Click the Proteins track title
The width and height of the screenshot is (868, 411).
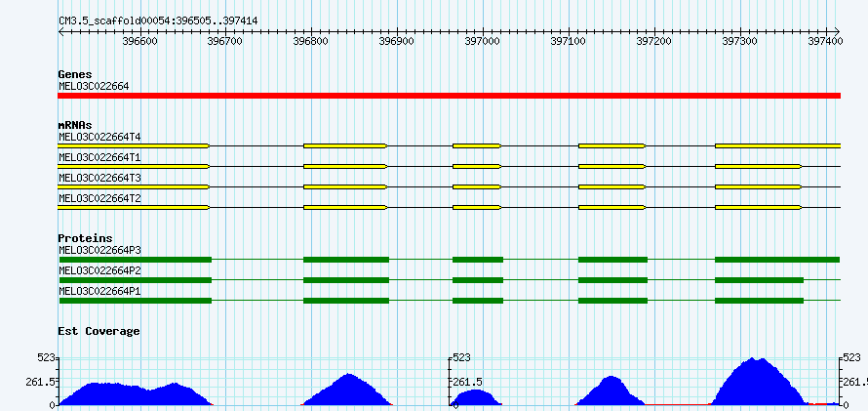(85, 238)
